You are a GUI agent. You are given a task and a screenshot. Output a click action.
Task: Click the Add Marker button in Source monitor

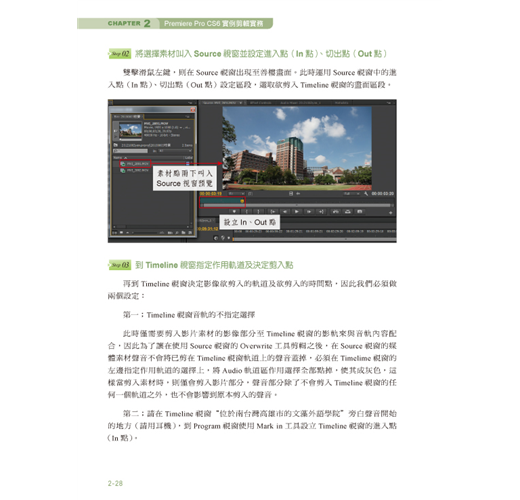(234, 211)
